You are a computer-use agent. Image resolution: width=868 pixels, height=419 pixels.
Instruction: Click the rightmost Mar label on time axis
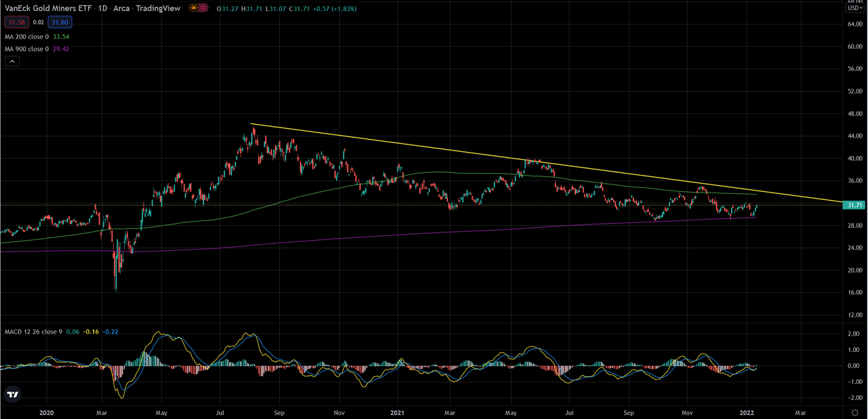coord(800,412)
